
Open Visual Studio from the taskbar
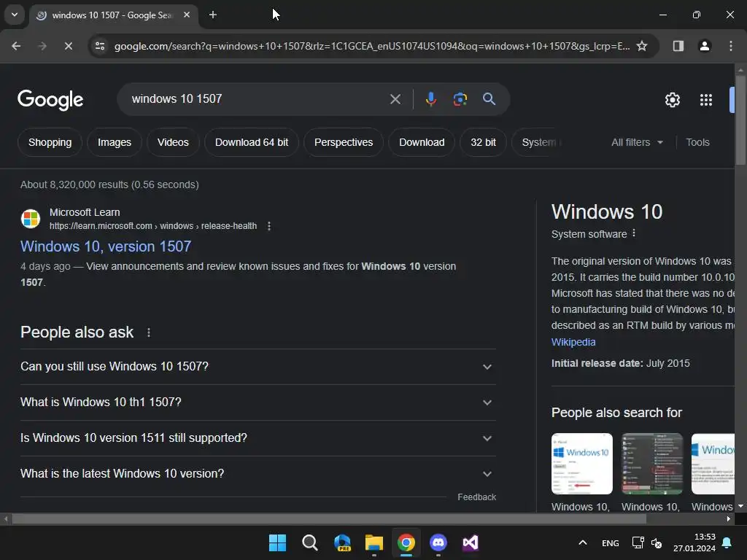(471, 542)
